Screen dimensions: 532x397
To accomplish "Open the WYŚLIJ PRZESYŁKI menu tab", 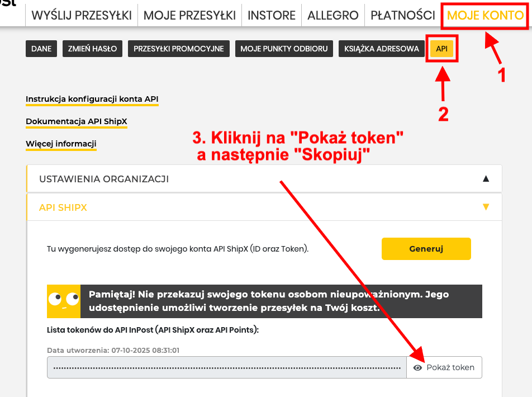I will click(82, 15).
